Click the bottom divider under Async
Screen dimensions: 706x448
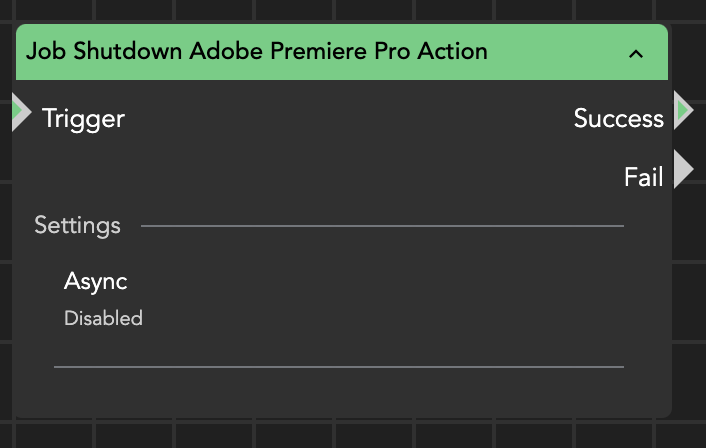[x=338, y=367]
